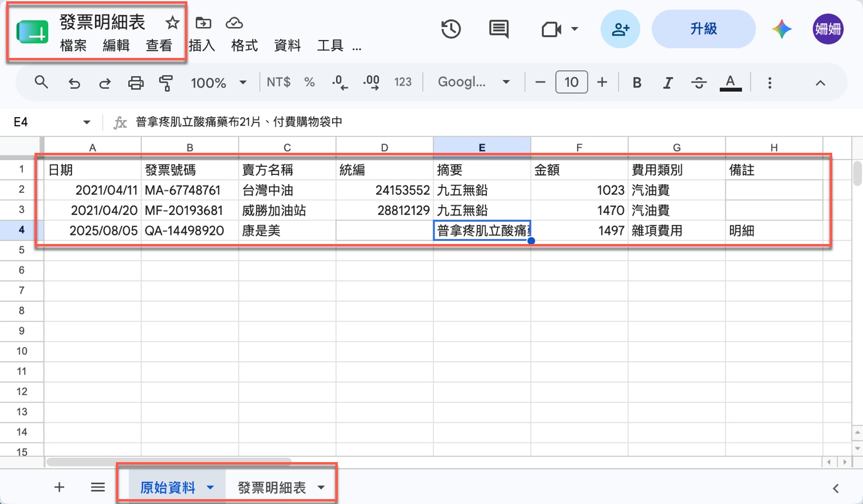The width and height of the screenshot is (863, 504).
Task: Apply NT$ currency format
Action: click(279, 82)
